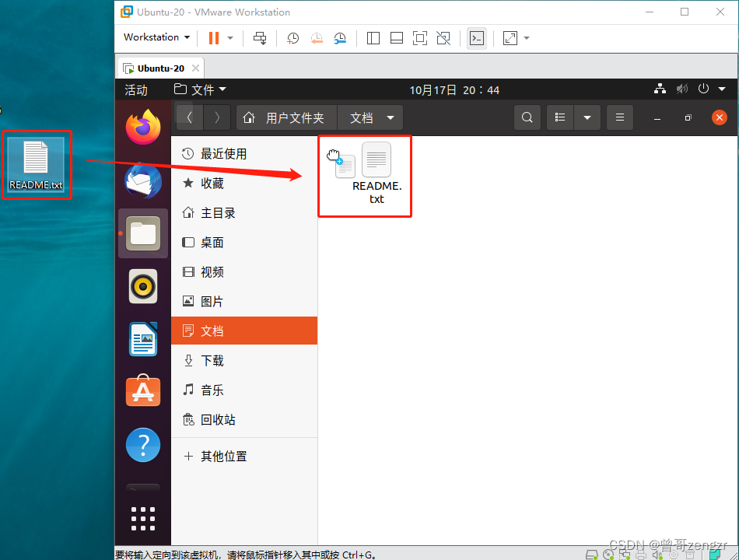The height and width of the screenshot is (560, 739).
Task: Open Firefox from the Ubuntu dock
Action: point(142,127)
